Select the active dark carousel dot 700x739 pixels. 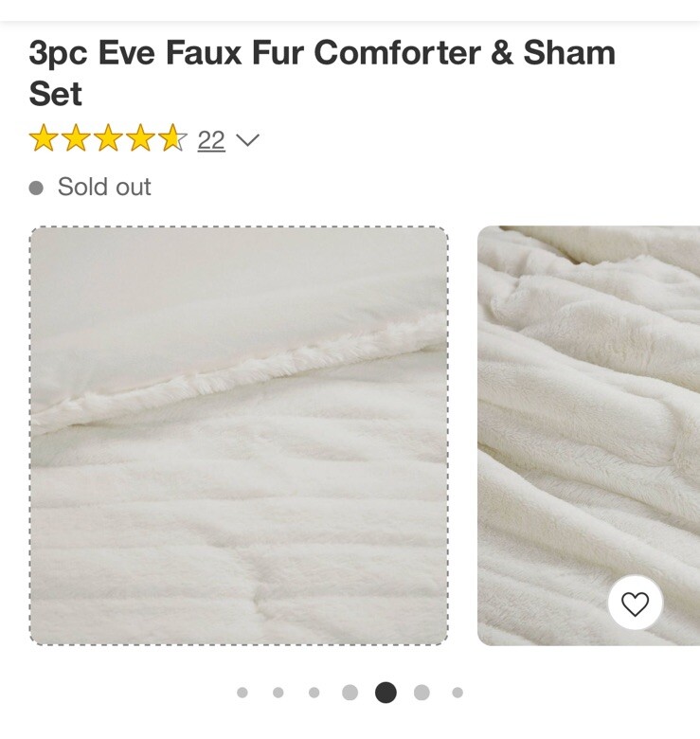pyautogui.click(x=386, y=693)
